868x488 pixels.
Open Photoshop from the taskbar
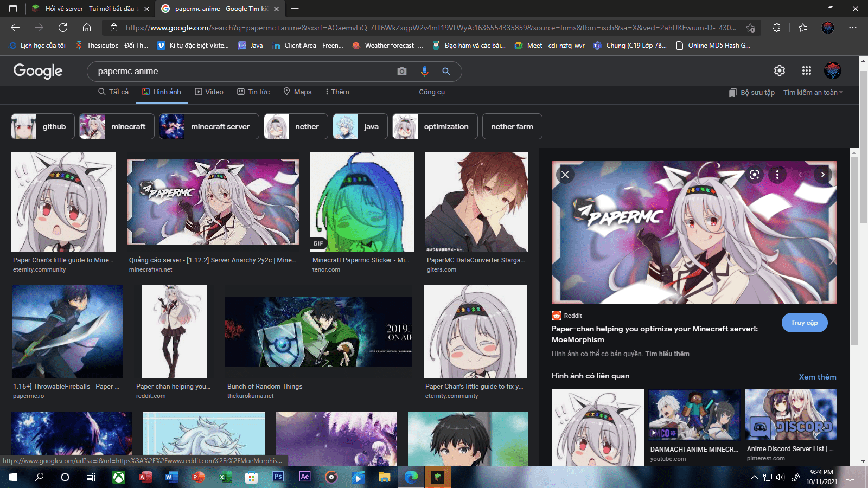click(x=278, y=477)
